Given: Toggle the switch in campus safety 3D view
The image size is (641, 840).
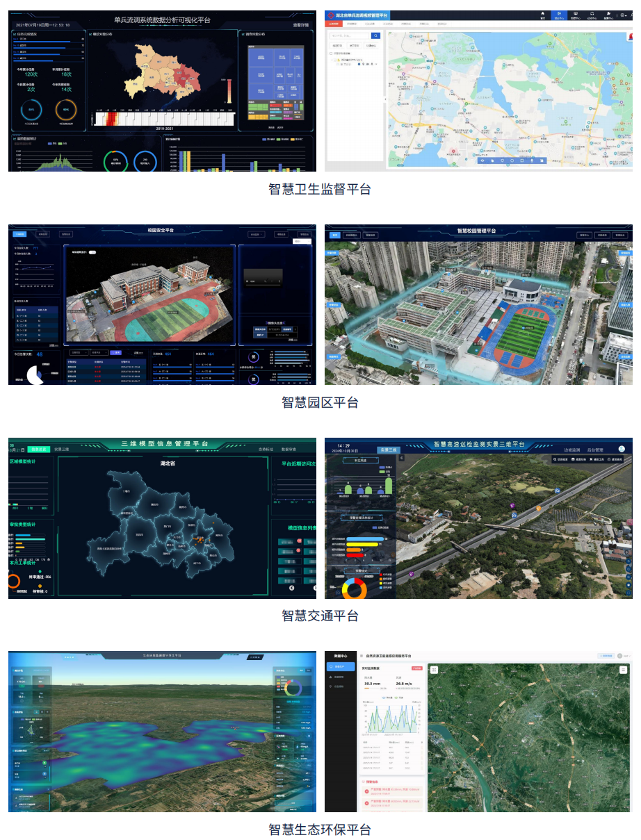Looking at the screenshot, I should tap(92, 252).
